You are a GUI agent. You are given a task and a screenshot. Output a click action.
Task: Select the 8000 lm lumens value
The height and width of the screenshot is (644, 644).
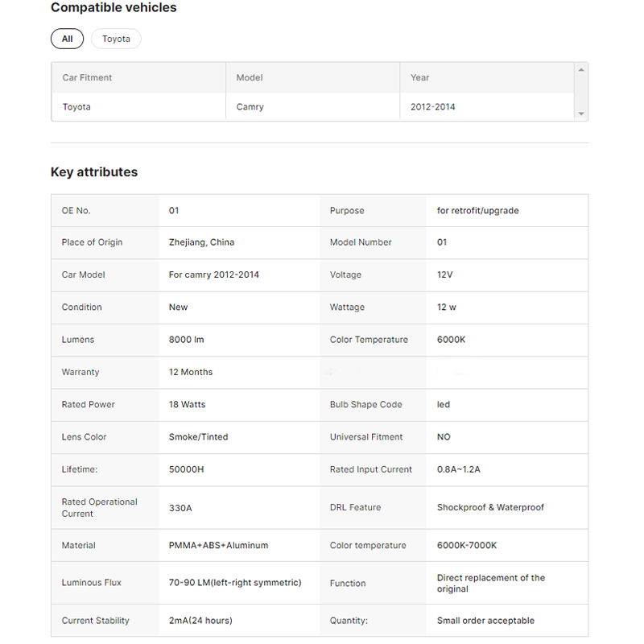pyautogui.click(x=186, y=340)
